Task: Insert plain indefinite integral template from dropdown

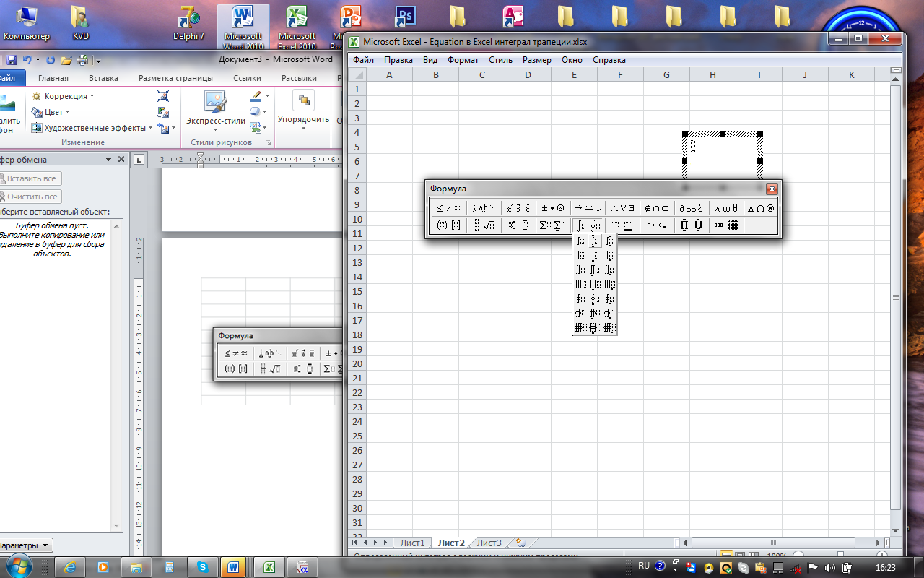Action: [581, 241]
